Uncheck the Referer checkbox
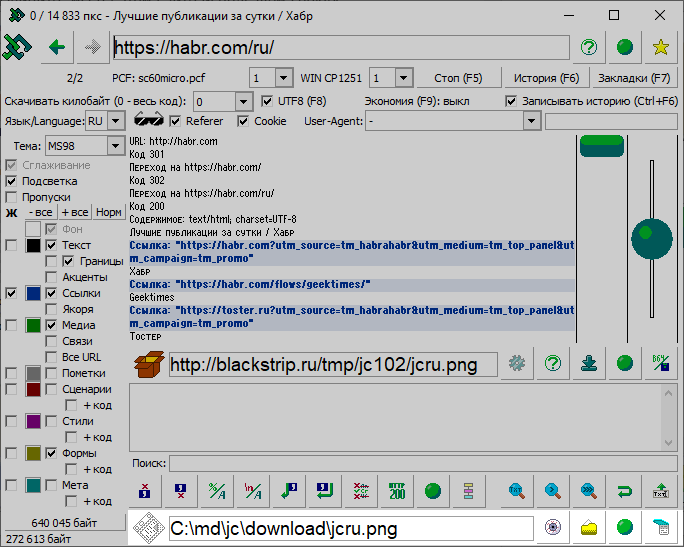 175,121
